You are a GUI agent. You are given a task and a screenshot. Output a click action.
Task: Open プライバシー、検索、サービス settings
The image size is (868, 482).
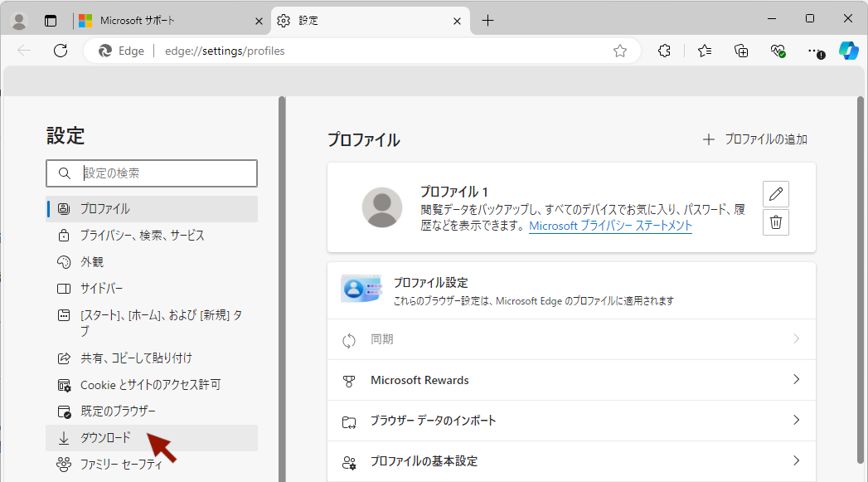(x=152, y=236)
